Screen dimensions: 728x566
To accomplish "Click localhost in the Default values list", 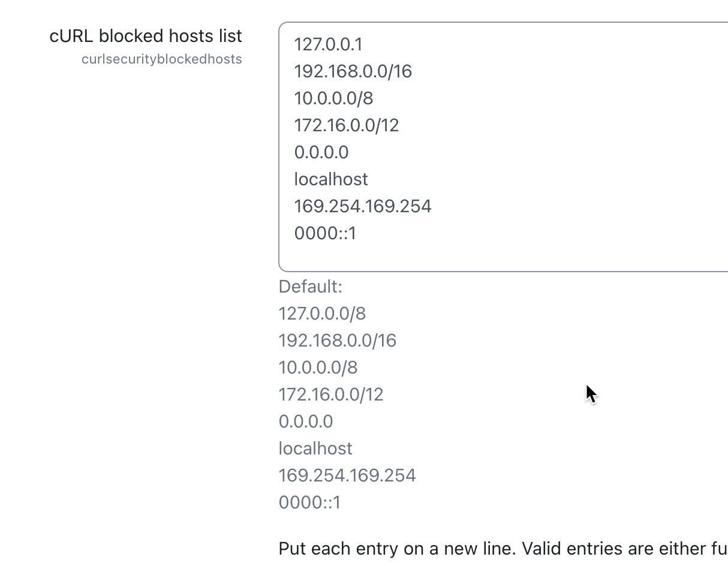I will (x=315, y=448).
